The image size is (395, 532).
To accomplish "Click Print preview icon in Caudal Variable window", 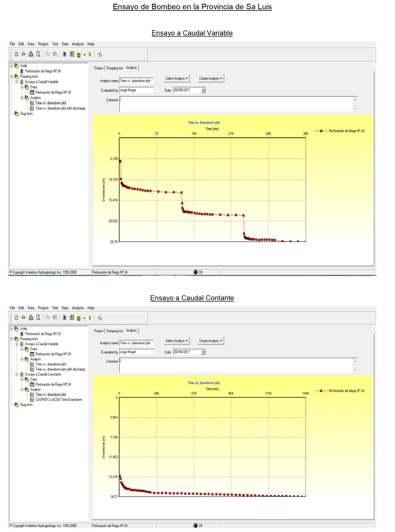I will [38, 54].
